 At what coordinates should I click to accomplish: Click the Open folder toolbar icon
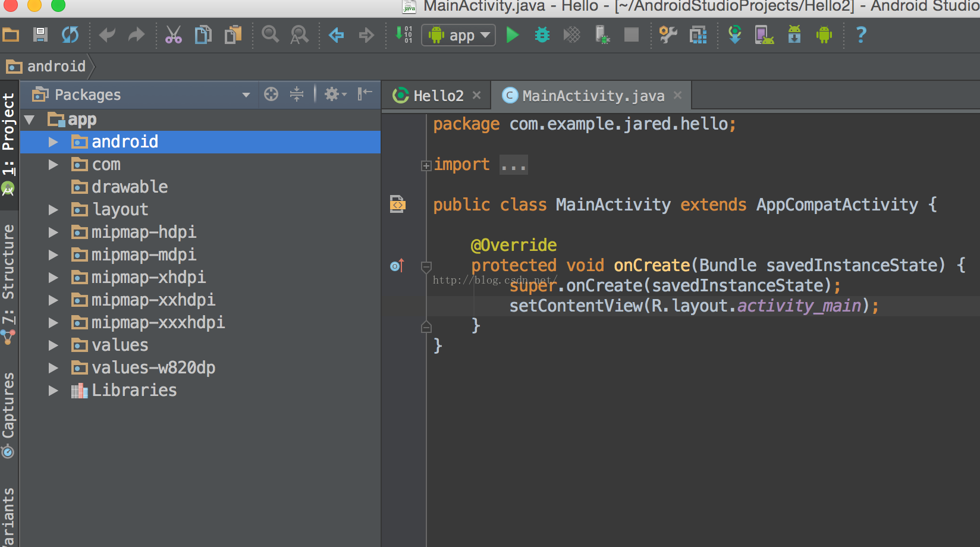[11, 35]
